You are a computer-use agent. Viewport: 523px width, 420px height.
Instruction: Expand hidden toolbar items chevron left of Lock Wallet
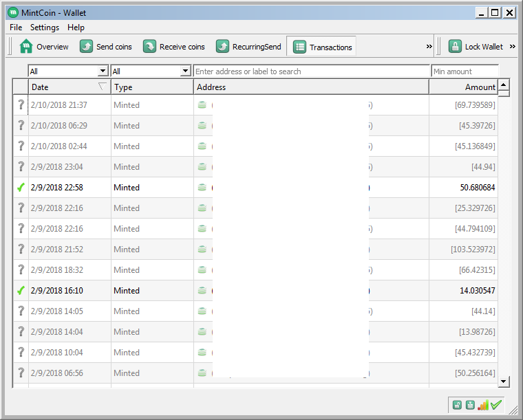pos(429,47)
